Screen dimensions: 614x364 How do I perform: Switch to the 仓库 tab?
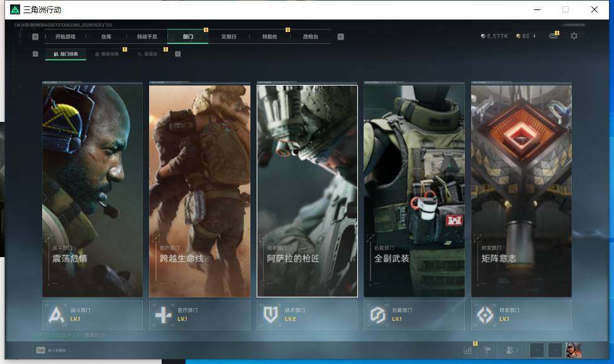pos(106,36)
